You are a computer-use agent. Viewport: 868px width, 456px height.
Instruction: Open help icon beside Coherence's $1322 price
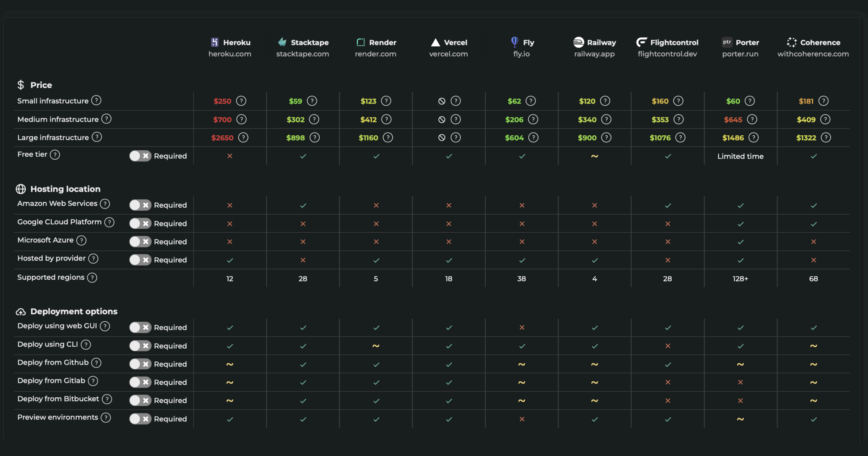click(x=826, y=138)
